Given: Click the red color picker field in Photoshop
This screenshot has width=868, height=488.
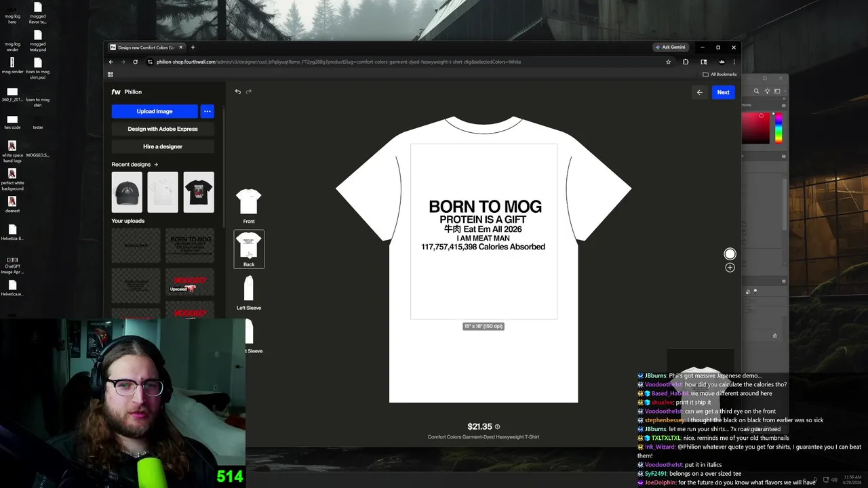Looking at the screenshot, I should click(x=756, y=128).
